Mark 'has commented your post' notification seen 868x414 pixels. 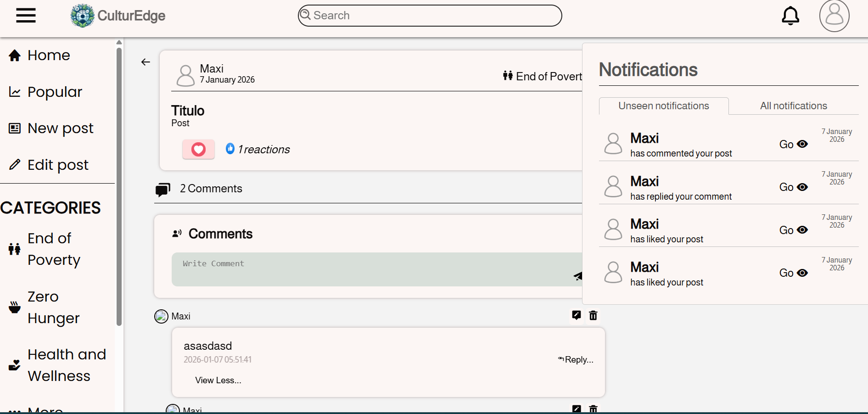point(802,144)
